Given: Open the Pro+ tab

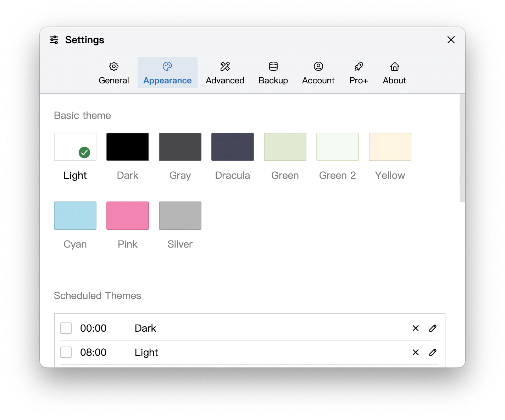Looking at the screenshot, I should coord(359,73).
